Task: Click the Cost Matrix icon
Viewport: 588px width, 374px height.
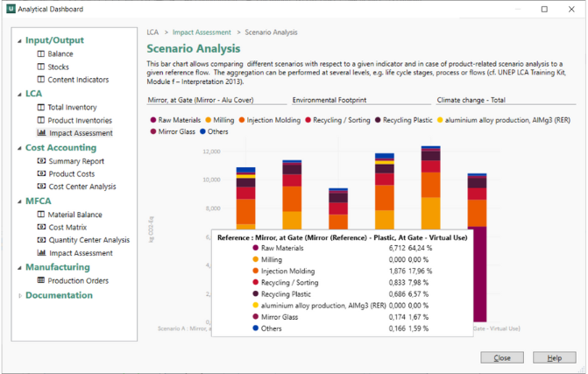Action: pyautogui.click(x=41, y=227)
